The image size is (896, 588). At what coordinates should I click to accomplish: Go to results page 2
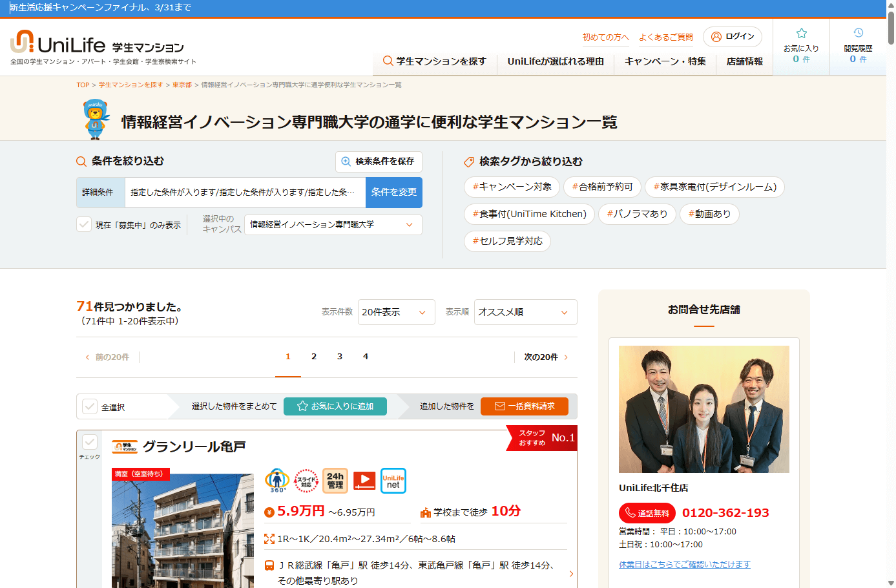coord(314,357)
